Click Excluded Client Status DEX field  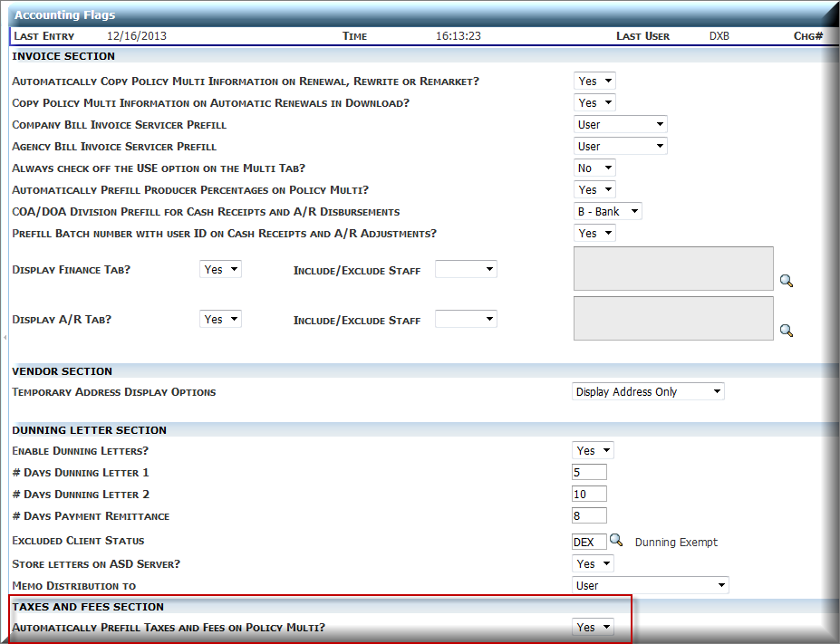point(588,542)
